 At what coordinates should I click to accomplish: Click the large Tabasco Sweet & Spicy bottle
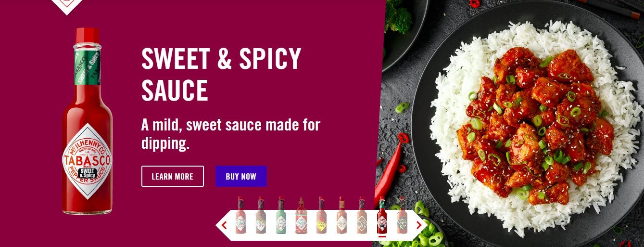point(87,121)
